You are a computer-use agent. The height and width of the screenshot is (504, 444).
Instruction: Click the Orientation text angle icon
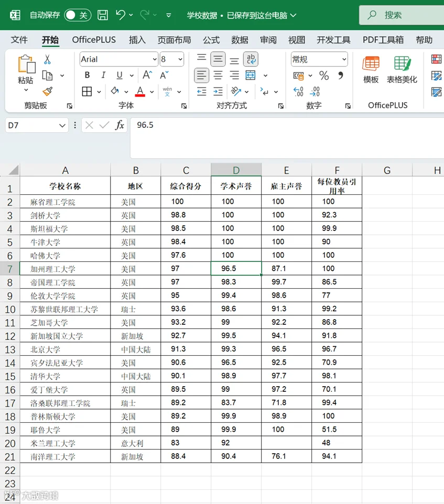click(236, 92)
